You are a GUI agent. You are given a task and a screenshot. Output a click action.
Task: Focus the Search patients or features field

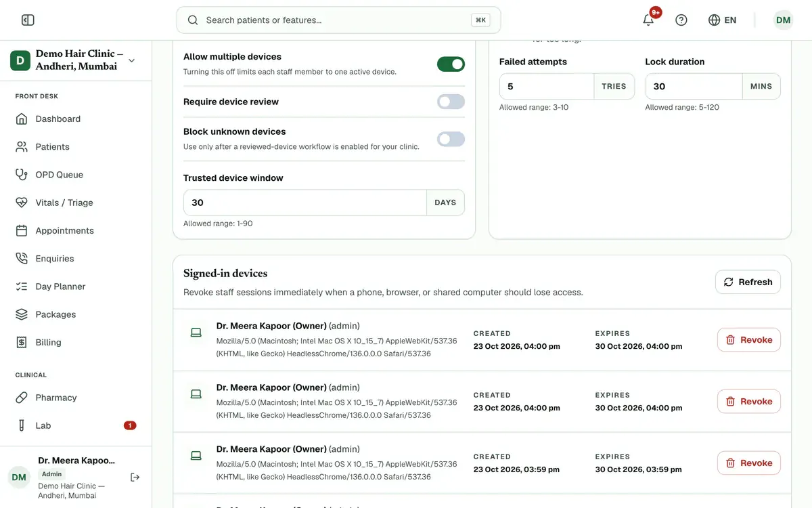tap(338, 20)
